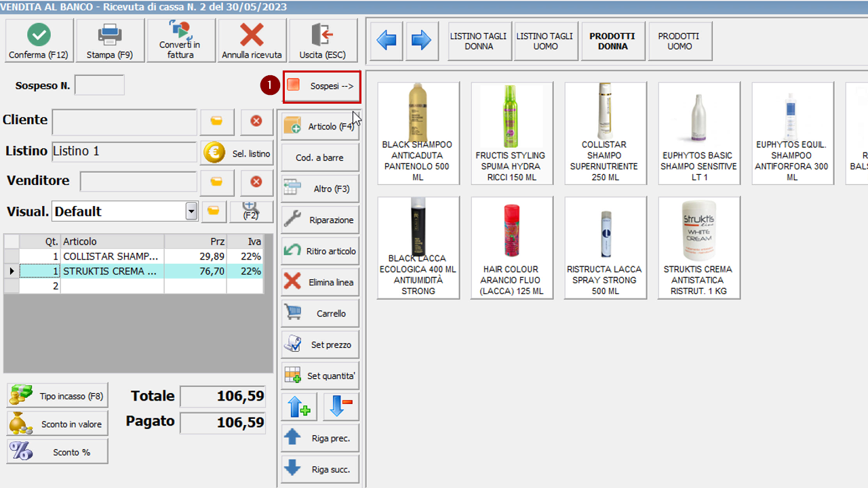
Task: Add Euphytos Equil. Shampoo Antiforfora product
Action: pyautogui.click(x=793, y=134)
